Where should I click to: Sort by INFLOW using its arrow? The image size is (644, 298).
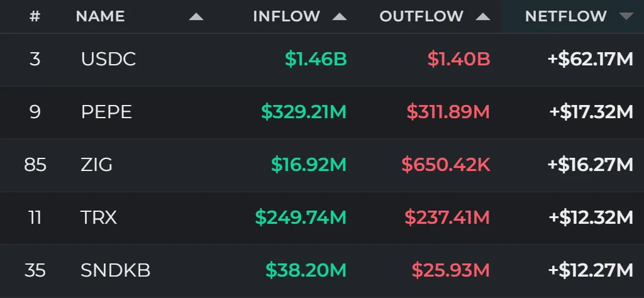click(x=339, y=17)
